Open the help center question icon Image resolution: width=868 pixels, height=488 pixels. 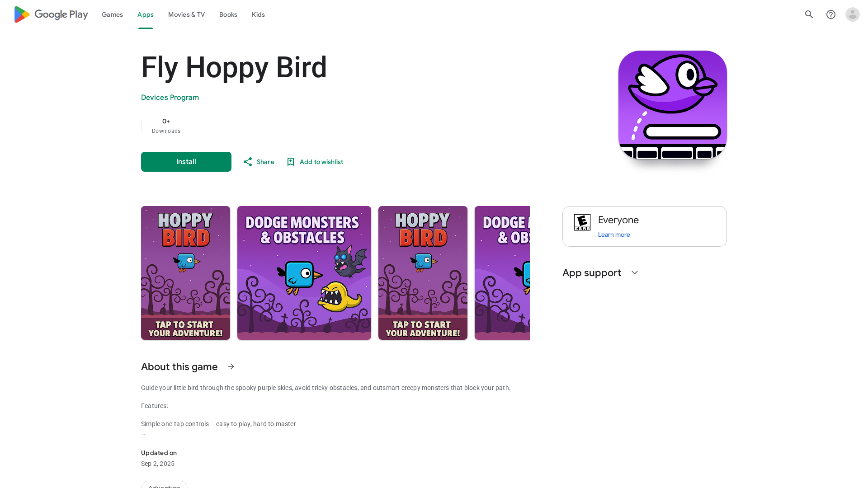831,14
